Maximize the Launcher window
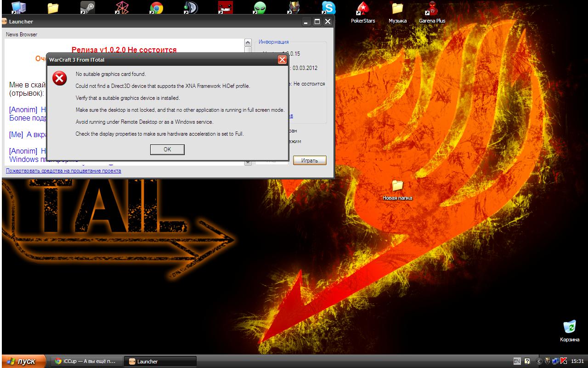 [x=317, y=22]
